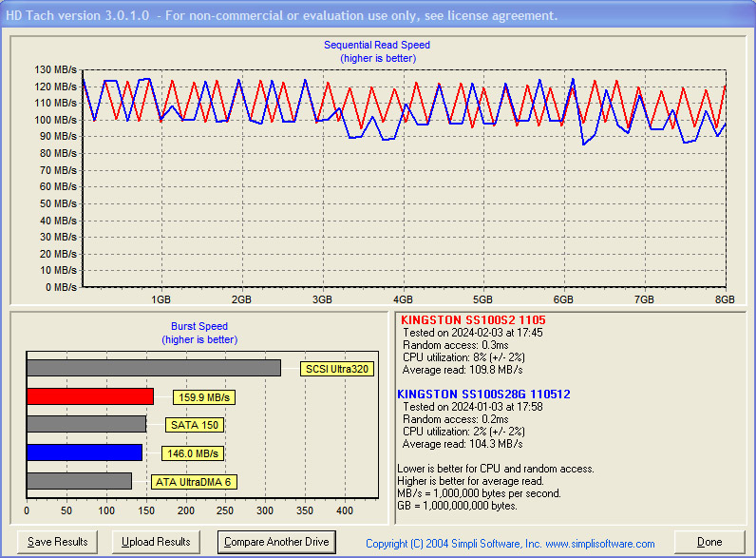Click the 146.0 MB/s burst label
Screen dimensions: 756x558
click(193, 453)
